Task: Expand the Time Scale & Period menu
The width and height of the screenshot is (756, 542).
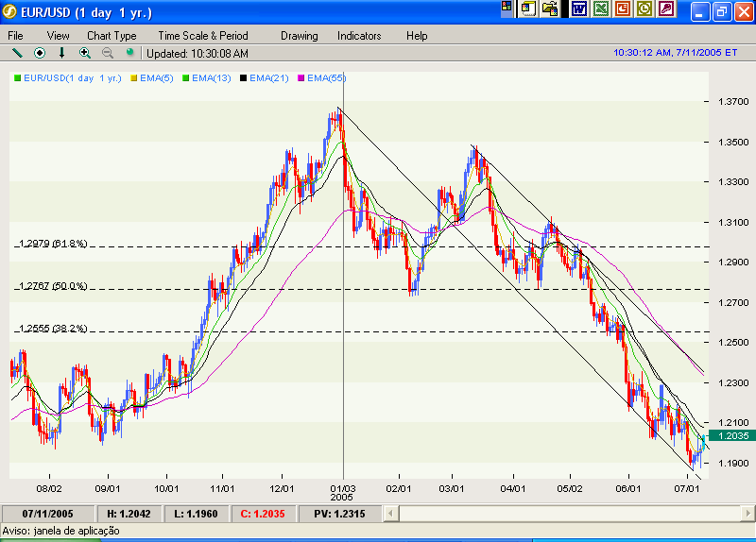Action: click(x=202, y=35)
